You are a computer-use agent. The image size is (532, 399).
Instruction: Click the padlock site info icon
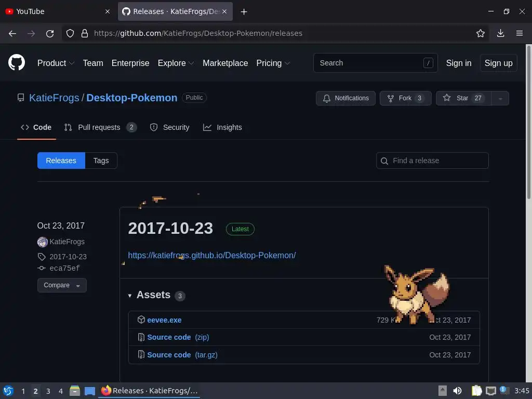85,33
